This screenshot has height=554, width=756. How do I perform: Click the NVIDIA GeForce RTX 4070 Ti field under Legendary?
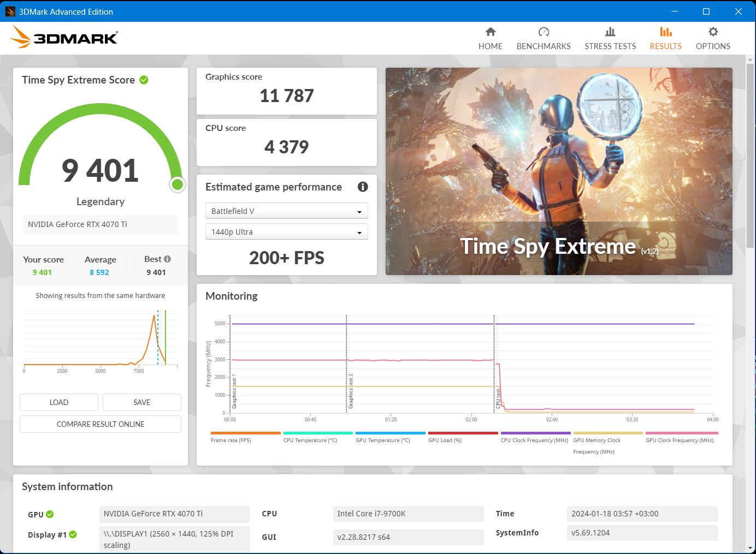click(101, 224)
